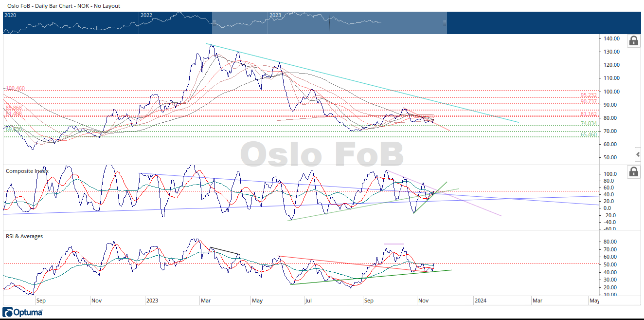
Task: Toggle the price chart scale lock icon
Action: 634,40
